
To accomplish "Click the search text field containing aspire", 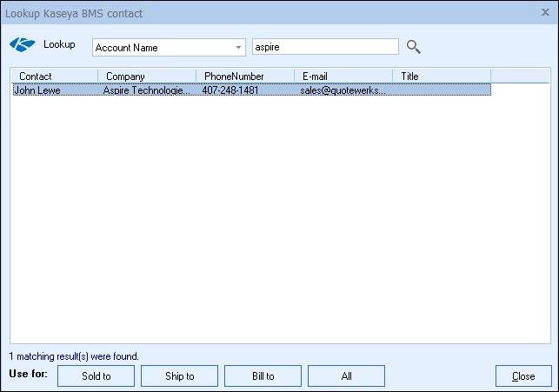I will (x=325, y=47).
